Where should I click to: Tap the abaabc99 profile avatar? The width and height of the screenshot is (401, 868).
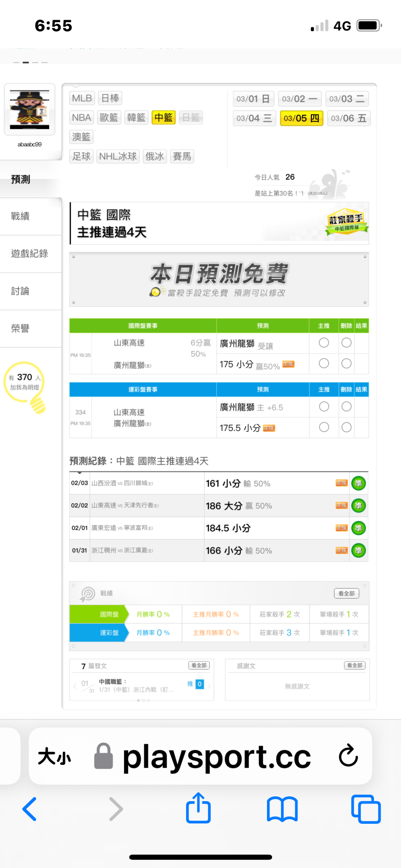pyautogui.click(x=30, y=109)
